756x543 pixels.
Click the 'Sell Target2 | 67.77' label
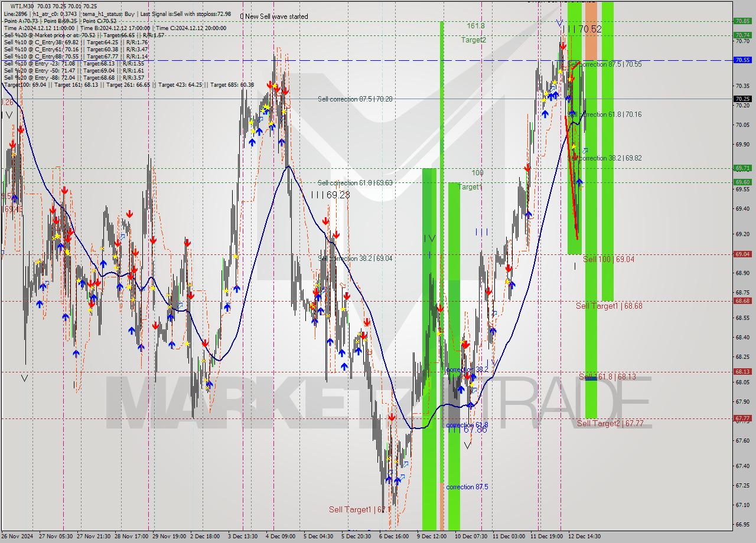coord(610,423)
